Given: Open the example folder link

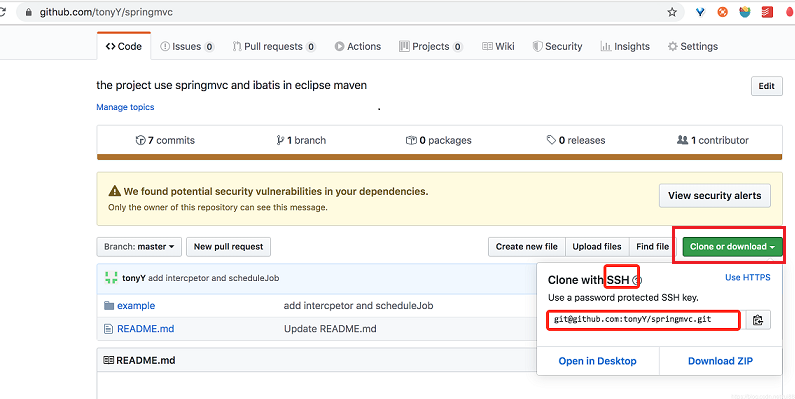Looking at the screenshot, I should [x=136, y=306].
